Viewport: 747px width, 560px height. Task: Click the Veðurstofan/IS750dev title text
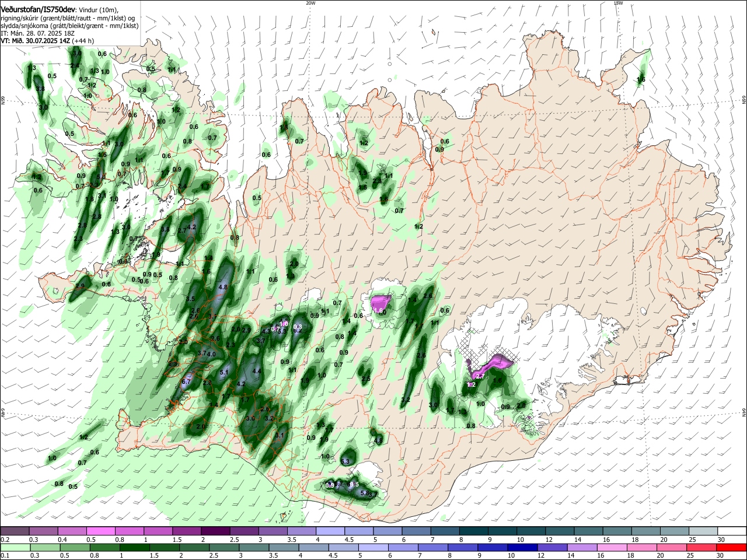38,10
